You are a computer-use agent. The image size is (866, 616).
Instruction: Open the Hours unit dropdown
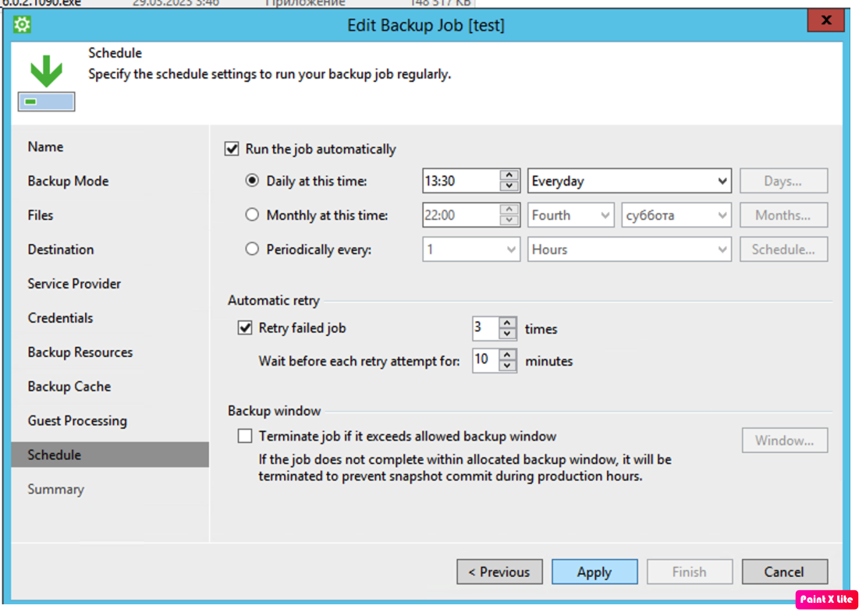point(630,250)
